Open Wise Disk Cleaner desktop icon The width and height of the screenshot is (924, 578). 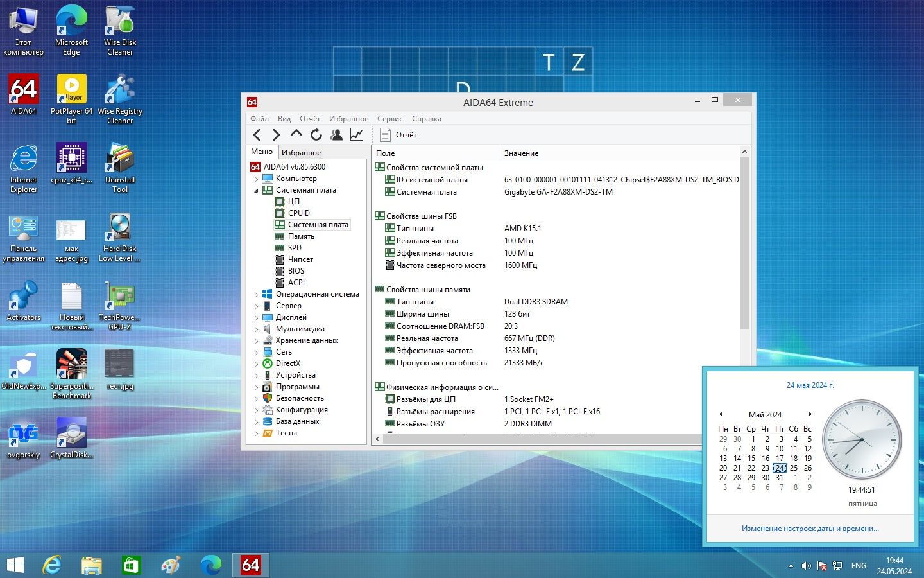(120, 30)
